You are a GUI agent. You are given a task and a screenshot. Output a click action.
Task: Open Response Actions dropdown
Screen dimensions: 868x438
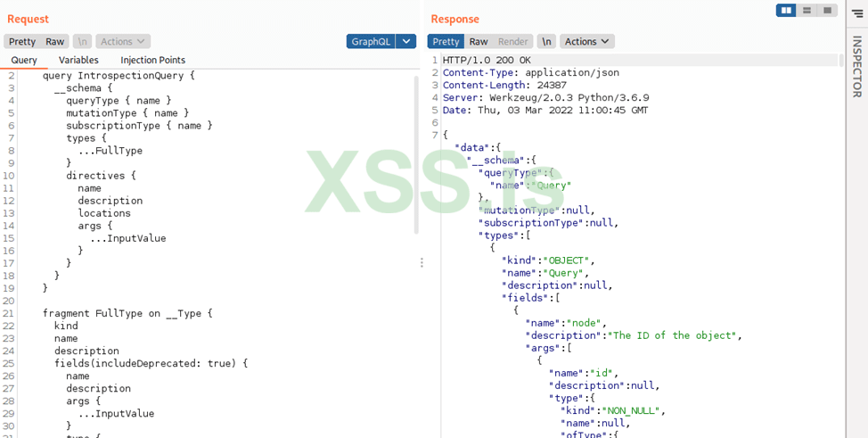click(586, 42)
